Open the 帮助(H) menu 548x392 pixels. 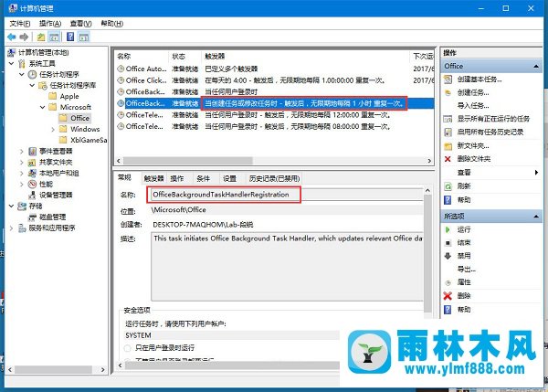[111, 24]
